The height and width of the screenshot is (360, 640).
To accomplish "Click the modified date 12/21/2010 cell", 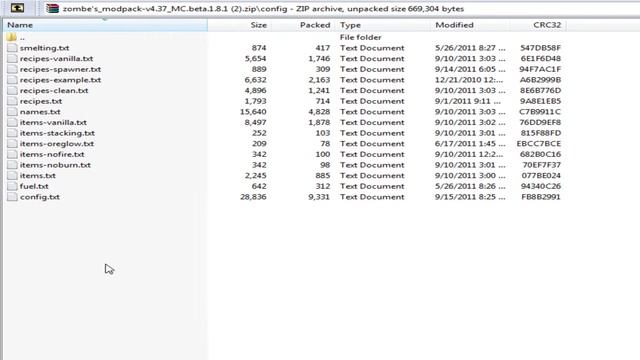I will (x=469, y=80).
